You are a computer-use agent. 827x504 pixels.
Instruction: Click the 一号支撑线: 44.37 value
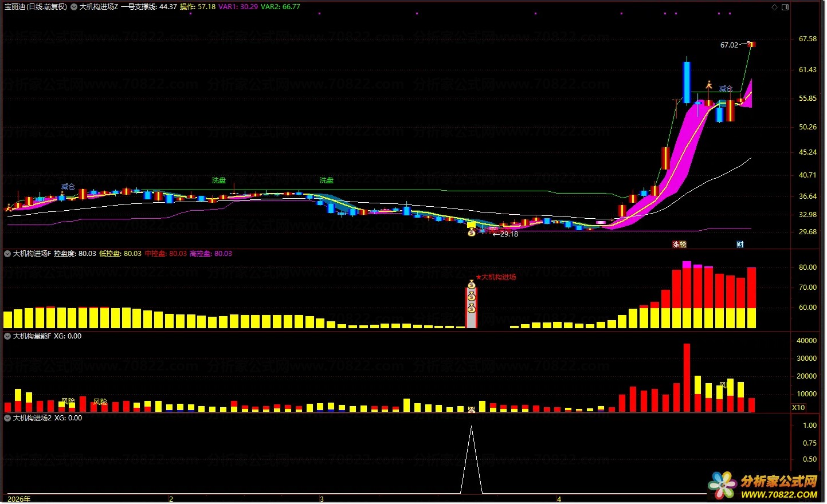pos(148,7)
